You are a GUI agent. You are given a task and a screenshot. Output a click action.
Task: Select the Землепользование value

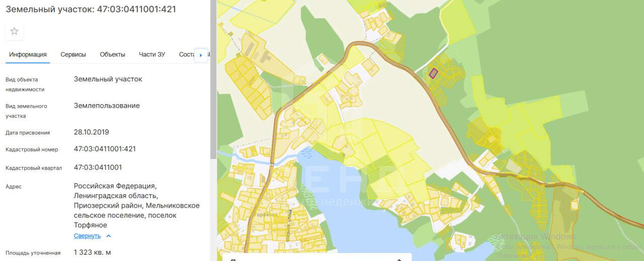pyautogui.click(x=107, y=106)
